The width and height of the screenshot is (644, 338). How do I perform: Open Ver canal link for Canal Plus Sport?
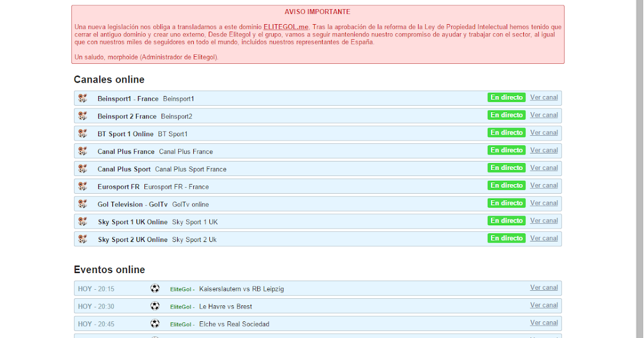544,168
